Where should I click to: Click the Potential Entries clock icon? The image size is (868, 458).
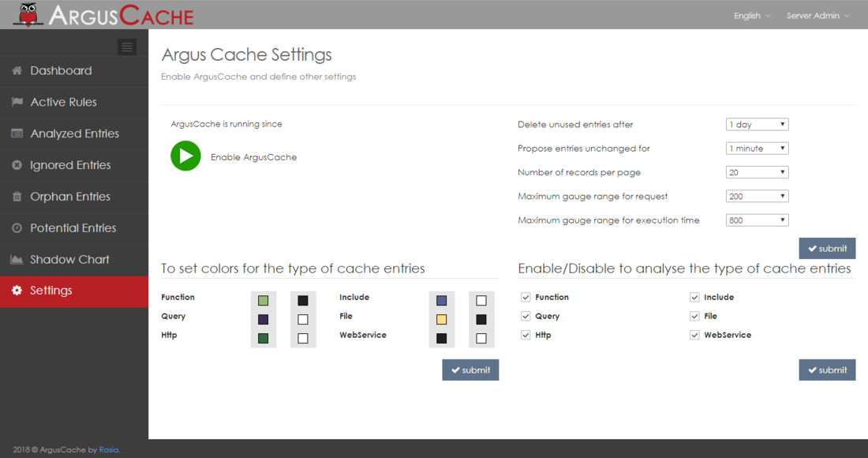[x=17, y=227]
